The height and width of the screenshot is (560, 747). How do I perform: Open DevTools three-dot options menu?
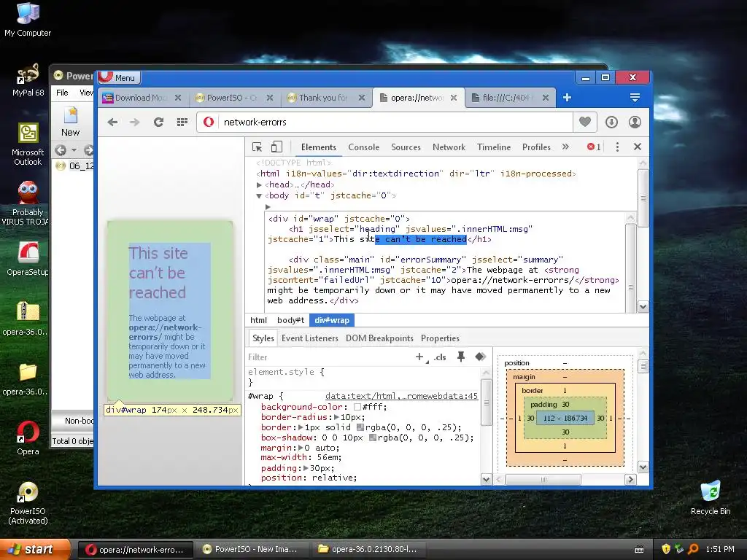coord(617,147)
